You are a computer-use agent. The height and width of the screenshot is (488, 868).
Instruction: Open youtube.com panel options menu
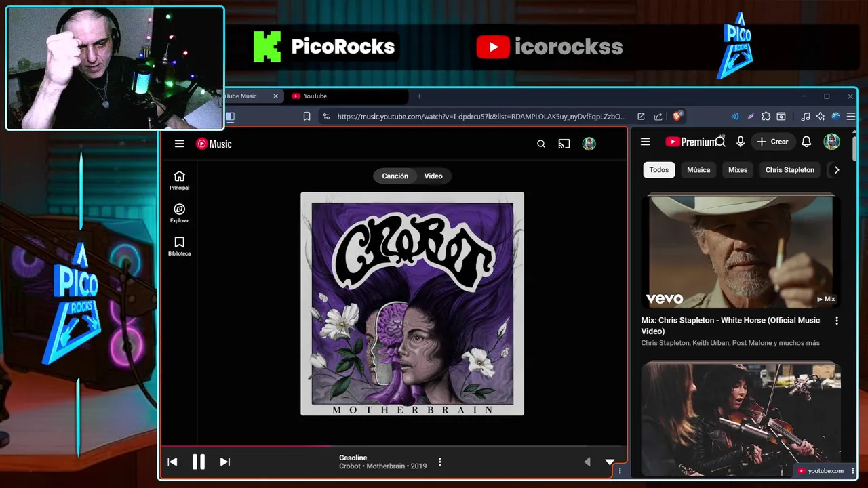pos(853,471)
